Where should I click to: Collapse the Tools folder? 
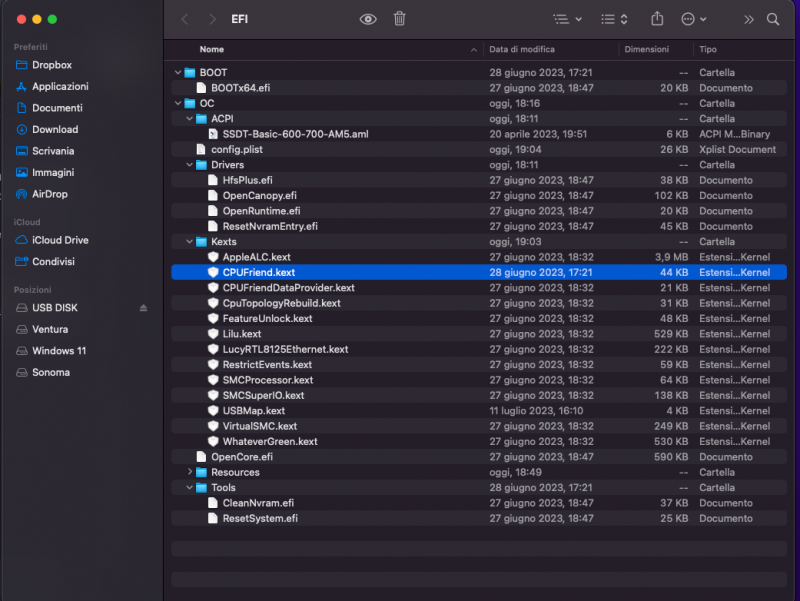click(189, 487)
